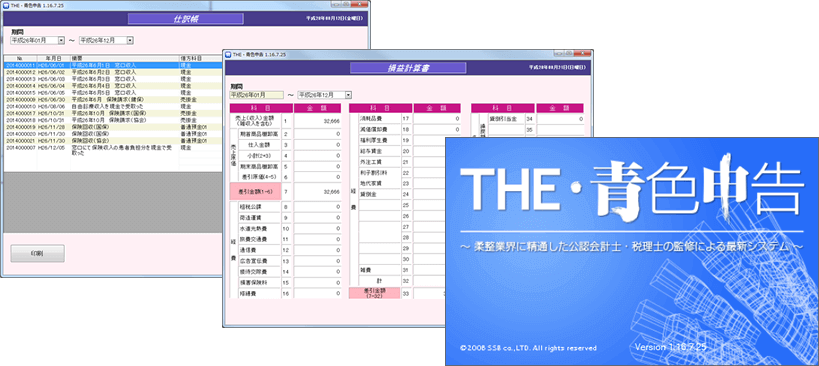This screenshot has width=819, height=366.
Task: Click the 広告宣伝費 expense item
Action: 259,261
